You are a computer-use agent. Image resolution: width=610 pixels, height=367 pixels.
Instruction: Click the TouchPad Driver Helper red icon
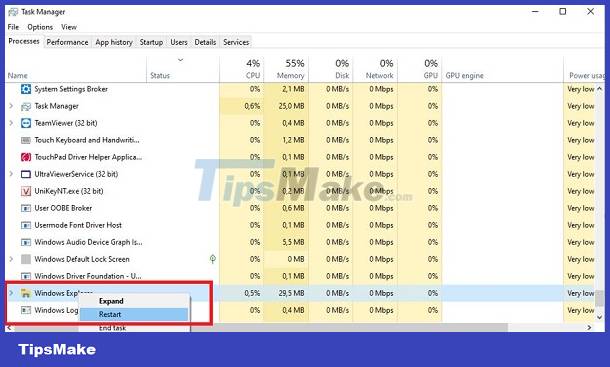(26, 157)
